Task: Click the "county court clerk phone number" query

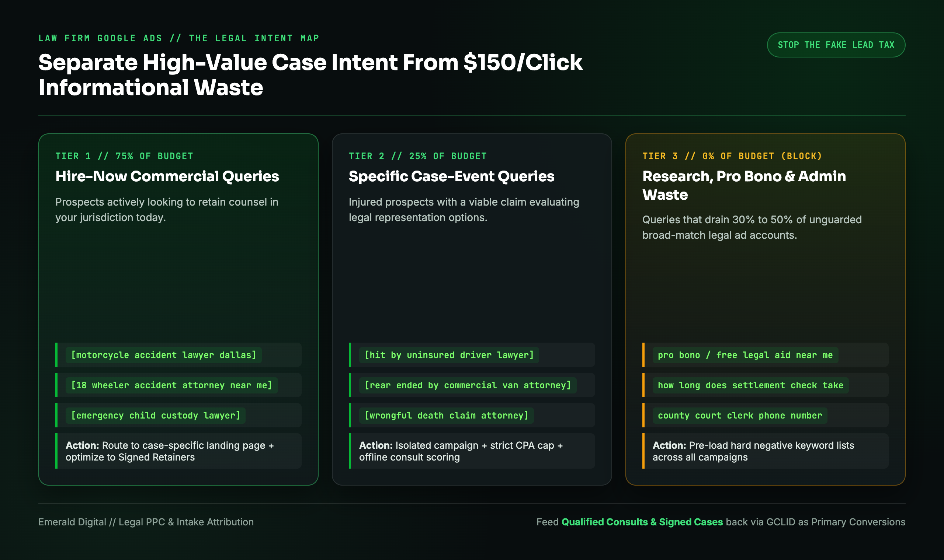Action: tap(740, 416)
